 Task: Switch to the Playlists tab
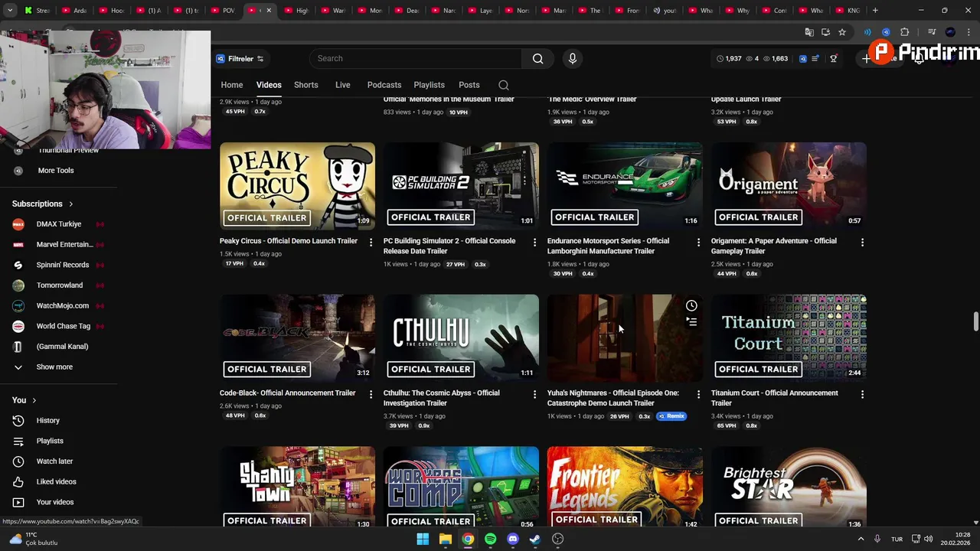430,85
